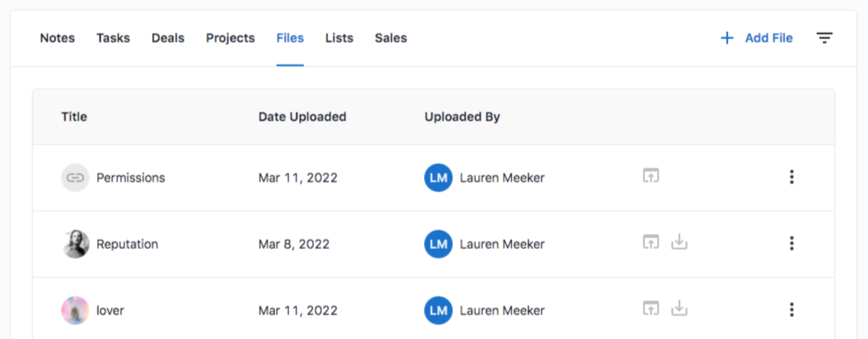Open the lover file preview icon
This screenshot has width=868, height=339.
[651, 308]
